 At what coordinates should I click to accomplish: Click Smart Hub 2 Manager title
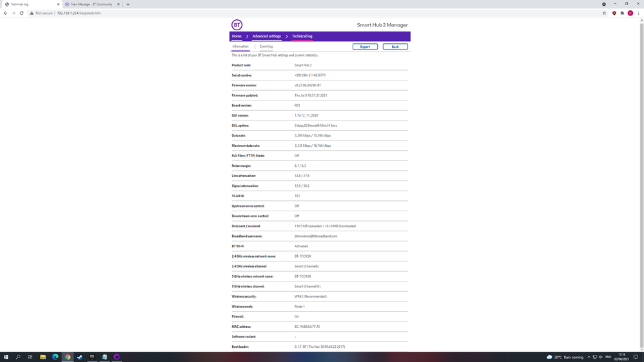(x=382, y=25)
